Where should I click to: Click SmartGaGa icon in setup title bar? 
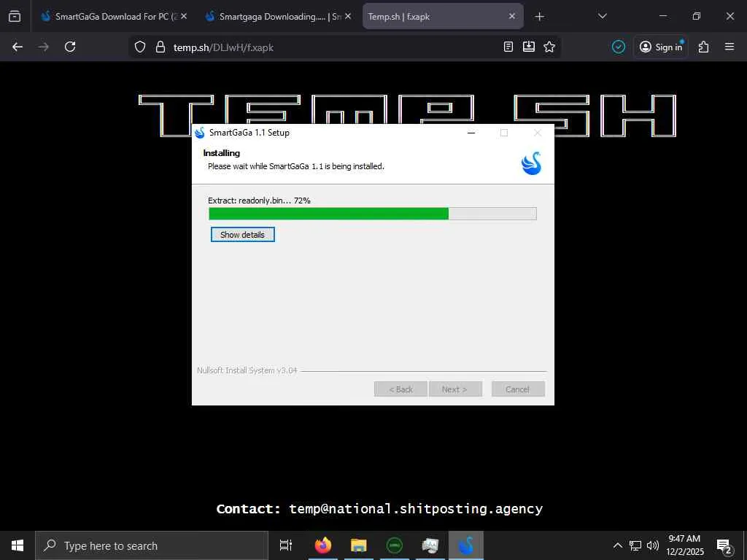pyautogui.click(x=200, y=133)
